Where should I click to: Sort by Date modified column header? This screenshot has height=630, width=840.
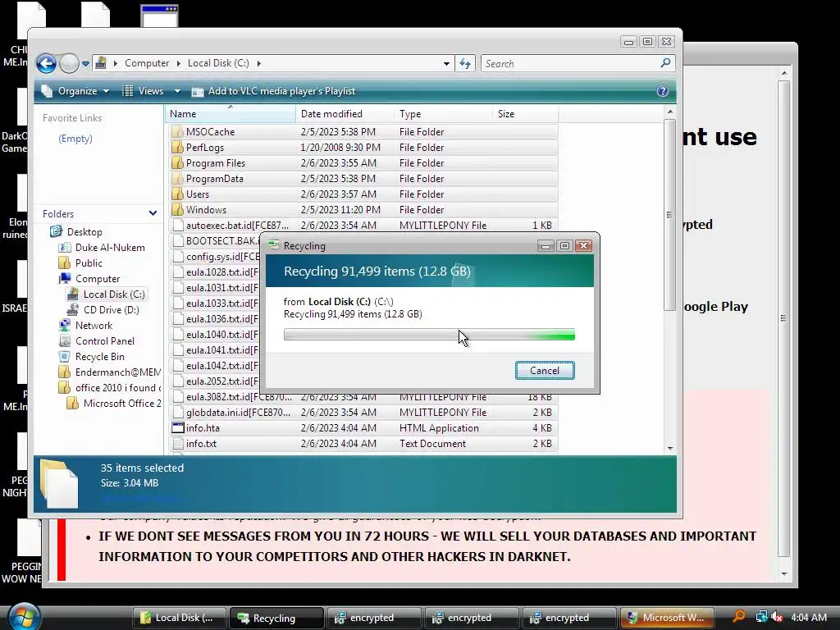[345, 113]
